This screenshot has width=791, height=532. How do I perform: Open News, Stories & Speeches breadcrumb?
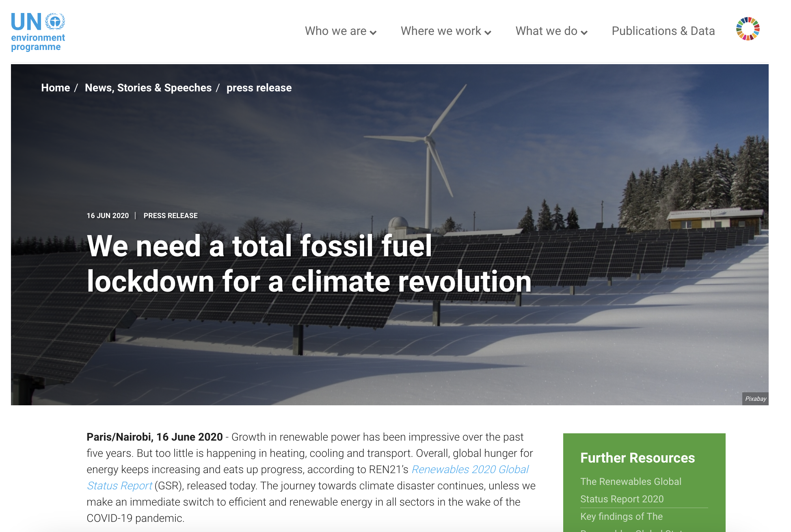148,88
